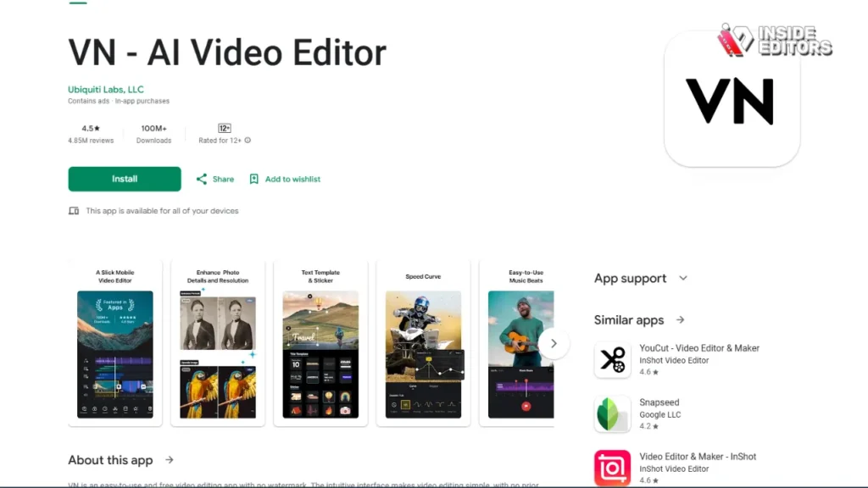868x488 pixels.
Task: Click the Share icon
Action: pyautogui.click(x=202, y=179)
